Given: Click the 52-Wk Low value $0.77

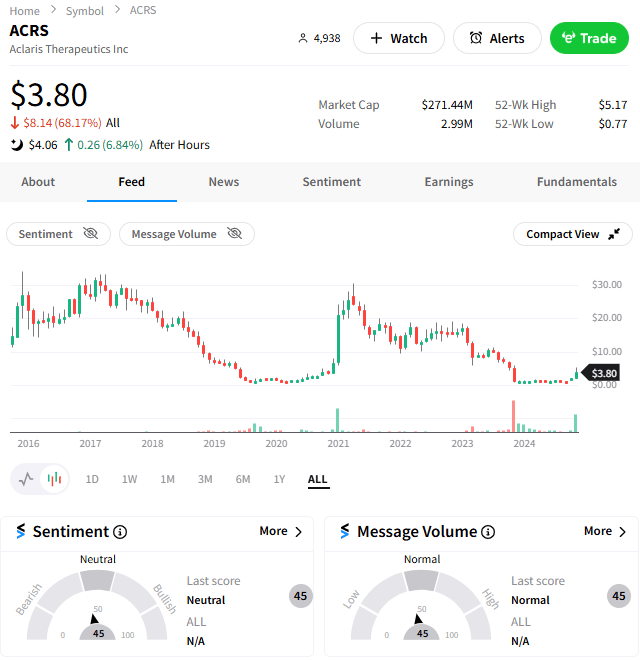Looking at the screenshot, I should click(613, 124).
